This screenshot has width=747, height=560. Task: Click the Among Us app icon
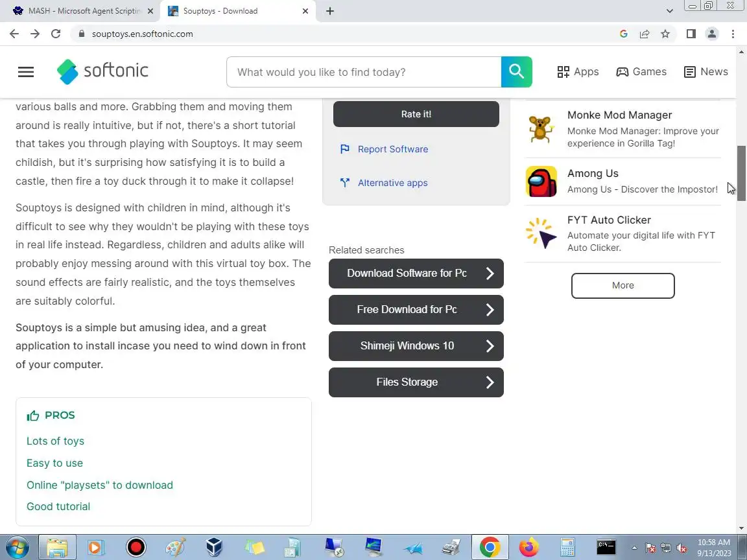pos(541,181)
